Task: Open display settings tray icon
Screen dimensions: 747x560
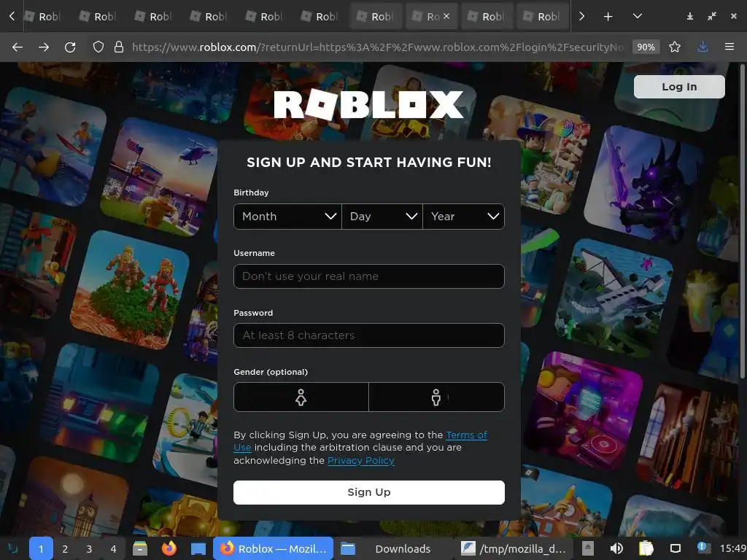Action: point(676,548)
